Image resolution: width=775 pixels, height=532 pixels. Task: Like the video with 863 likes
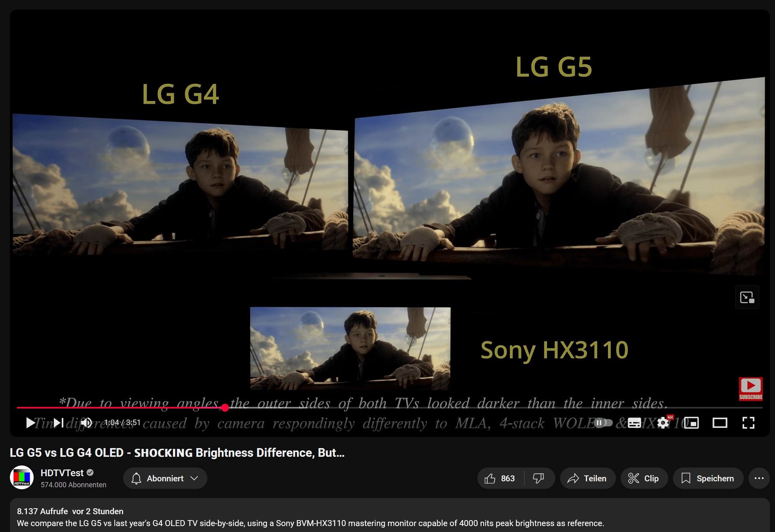[x=500, y=478]
